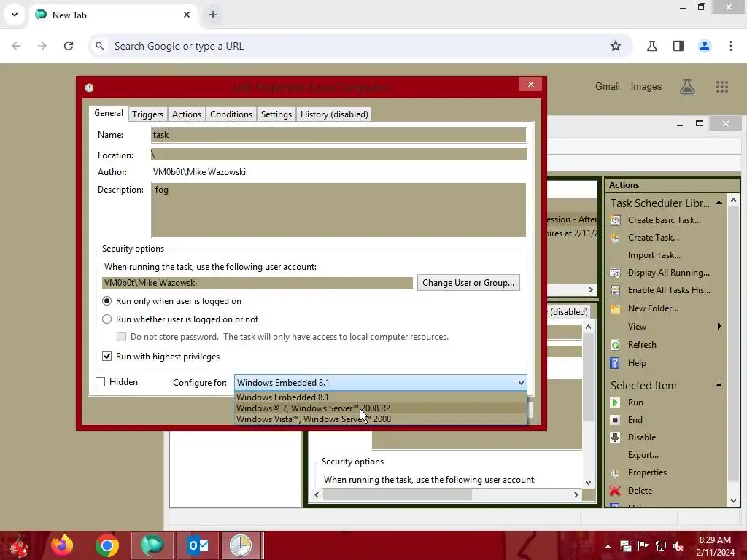
Task: Open Firefox from the taskbar
Action: coord(62,545)
